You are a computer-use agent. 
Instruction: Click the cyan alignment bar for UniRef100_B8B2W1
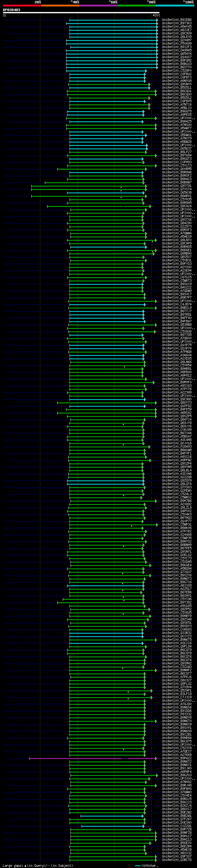[x=112, y=816]
